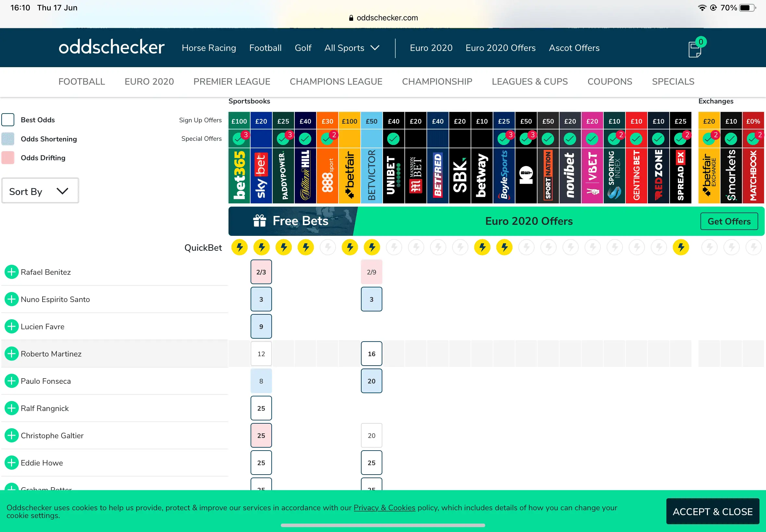Screen dimensions: 766x532
Task: Click the Odds Shortening blue swatch
Action: tap(8, 139)
